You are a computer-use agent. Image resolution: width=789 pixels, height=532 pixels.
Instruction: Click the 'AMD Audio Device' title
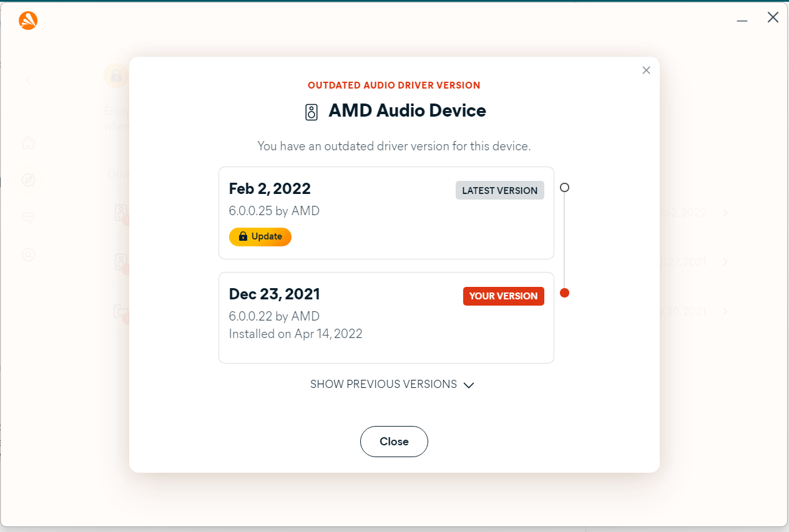tap(407, 111)
